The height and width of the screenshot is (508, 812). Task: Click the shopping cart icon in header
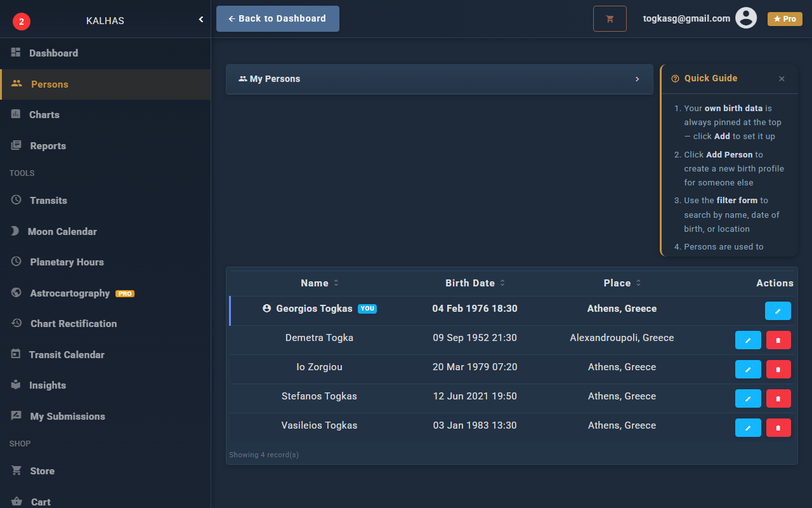tap(610, 19)
